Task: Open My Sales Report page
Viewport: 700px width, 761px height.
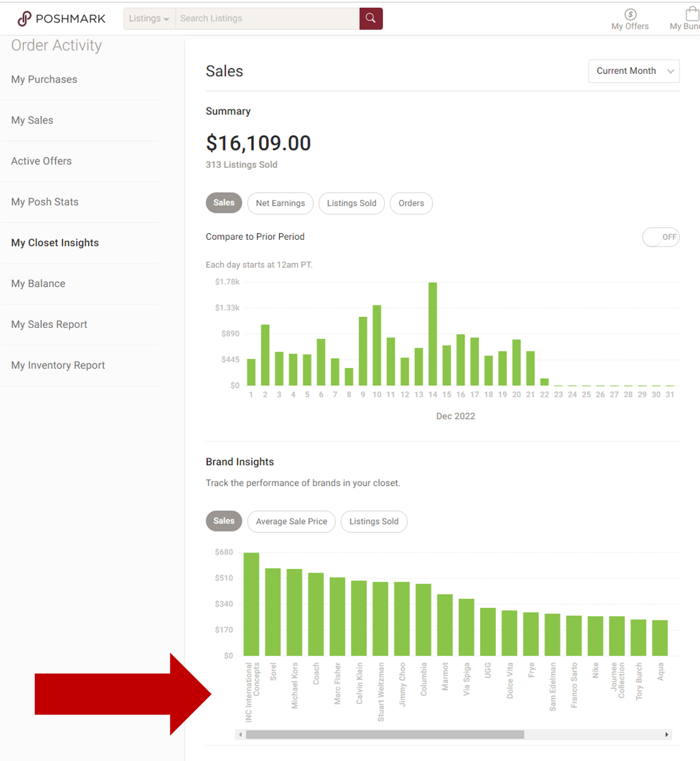Action: point(49,325)
